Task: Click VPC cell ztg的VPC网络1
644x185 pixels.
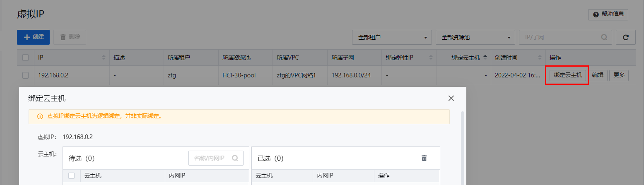Action: coord(296,75)
